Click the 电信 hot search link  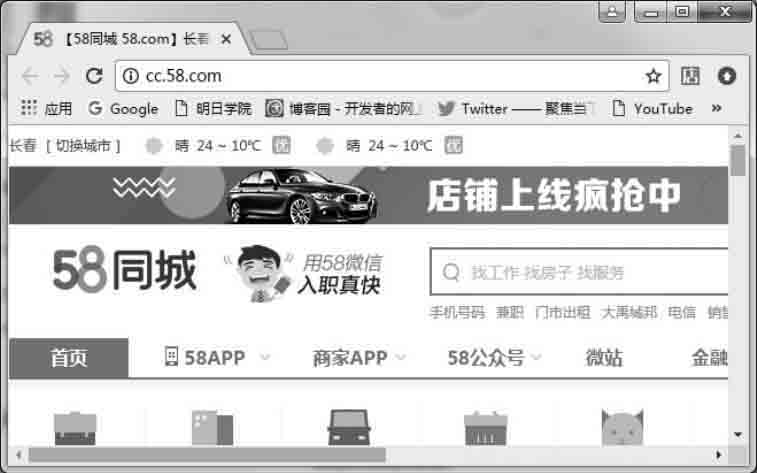click(682, 313)
